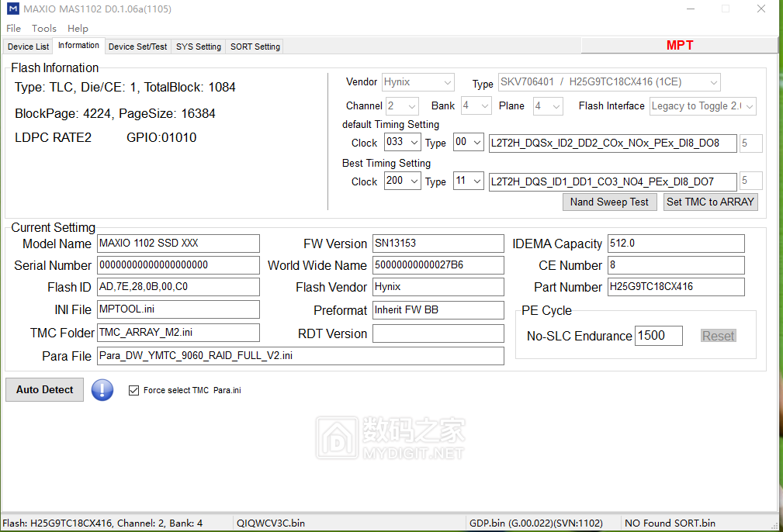Open the Flash Interface dropdown

coord(702,105)
